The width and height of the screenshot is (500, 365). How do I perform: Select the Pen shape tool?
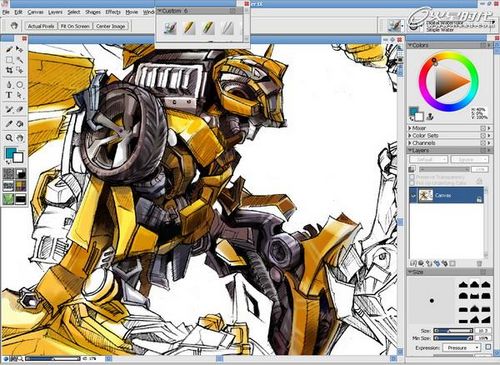click(x=9, y=85)
